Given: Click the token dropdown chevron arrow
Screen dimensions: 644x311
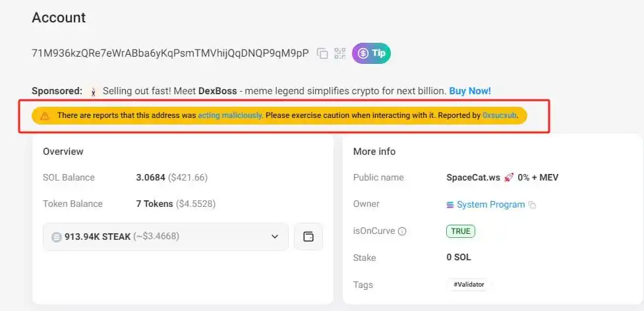Looking at the screenshot, I should pyautogui.click(x=275, y=237).
